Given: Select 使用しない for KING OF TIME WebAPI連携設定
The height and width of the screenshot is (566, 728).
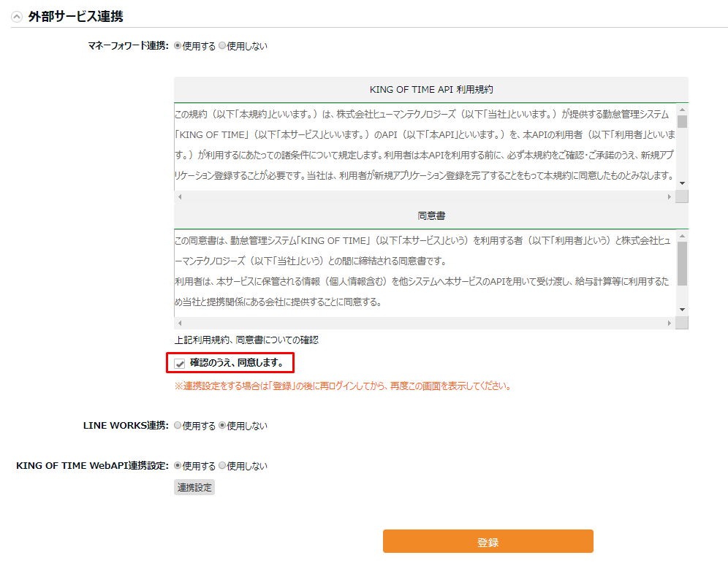Looking at the screenshot, I should pyautogui.click(x=222, y=465).
